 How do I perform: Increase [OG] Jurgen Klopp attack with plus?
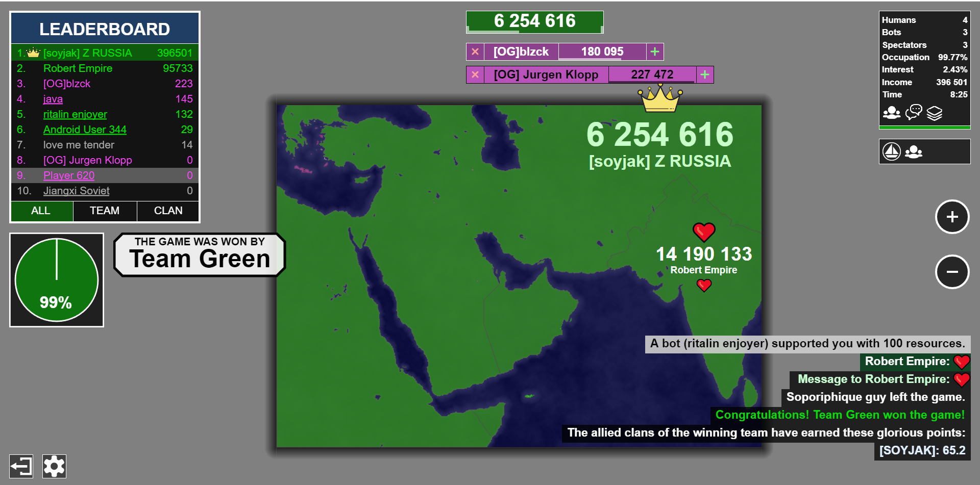point(705,74)
